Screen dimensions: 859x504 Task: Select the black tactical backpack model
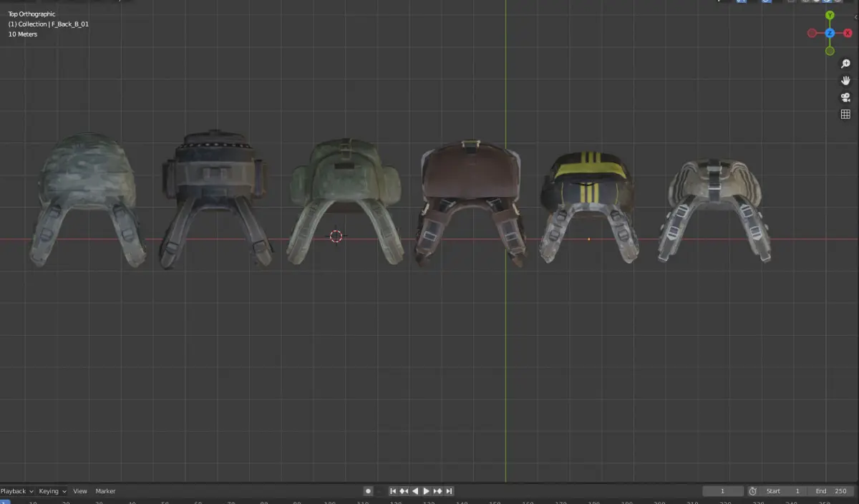point(215,198)
